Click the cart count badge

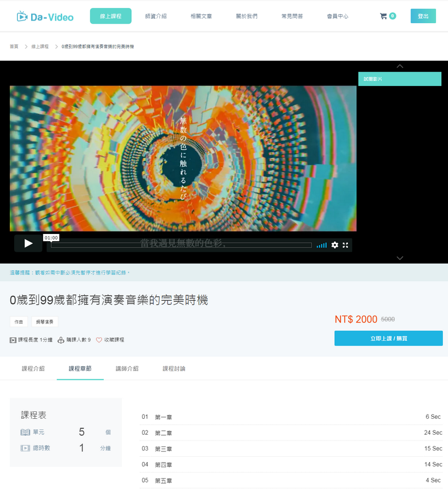coord(392,16)
